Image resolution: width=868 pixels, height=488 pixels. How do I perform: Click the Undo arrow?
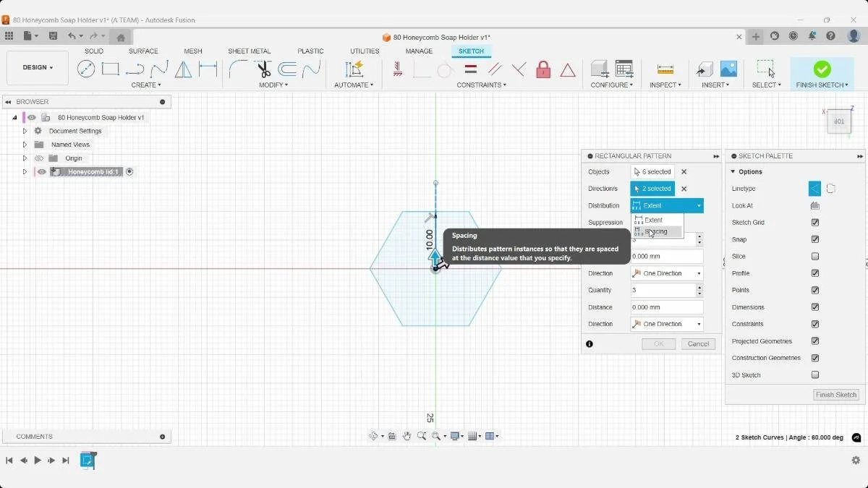click(x=71, y=36)
